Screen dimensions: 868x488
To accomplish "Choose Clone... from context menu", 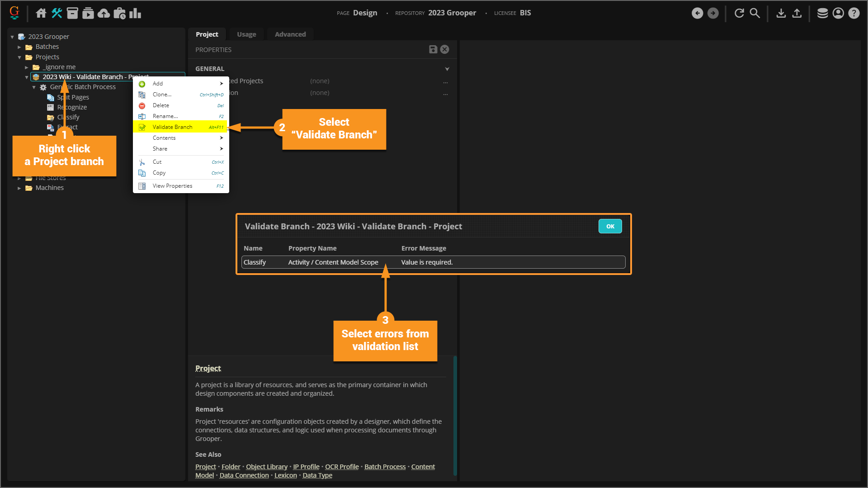I will point(181,95).
